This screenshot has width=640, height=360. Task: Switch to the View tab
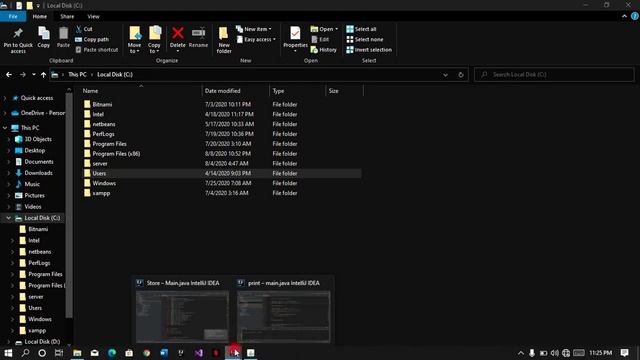tap(93, 16)
